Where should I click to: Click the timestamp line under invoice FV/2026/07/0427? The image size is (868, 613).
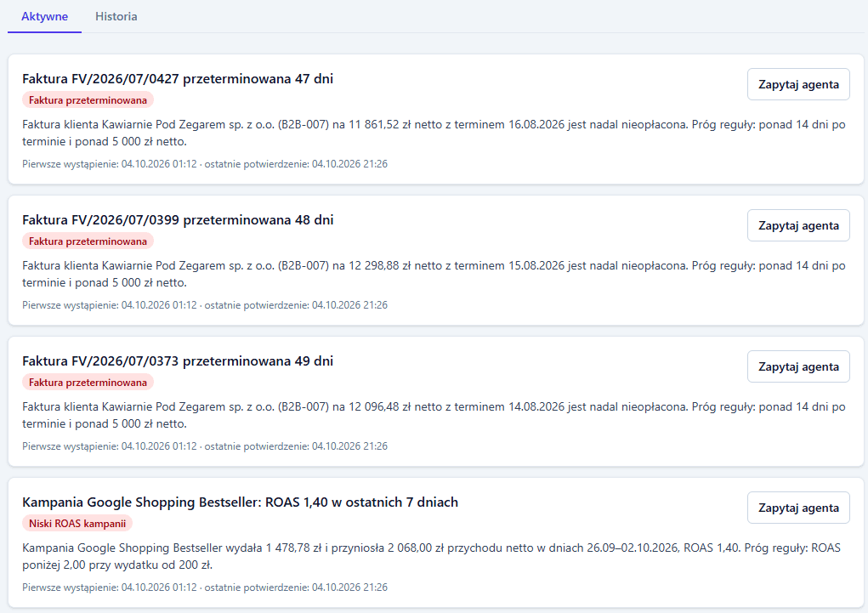pyautogui.click(x=205, y=164)
